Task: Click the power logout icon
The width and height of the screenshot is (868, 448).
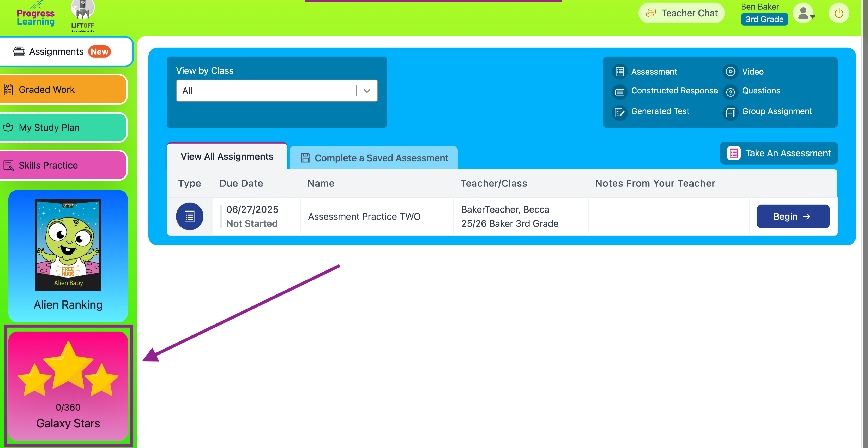Action: pos(839,13)
